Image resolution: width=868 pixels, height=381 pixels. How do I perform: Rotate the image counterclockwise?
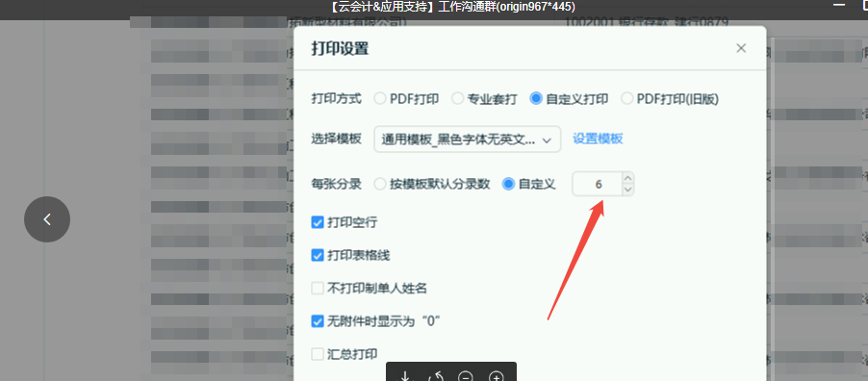click(436, 377)
